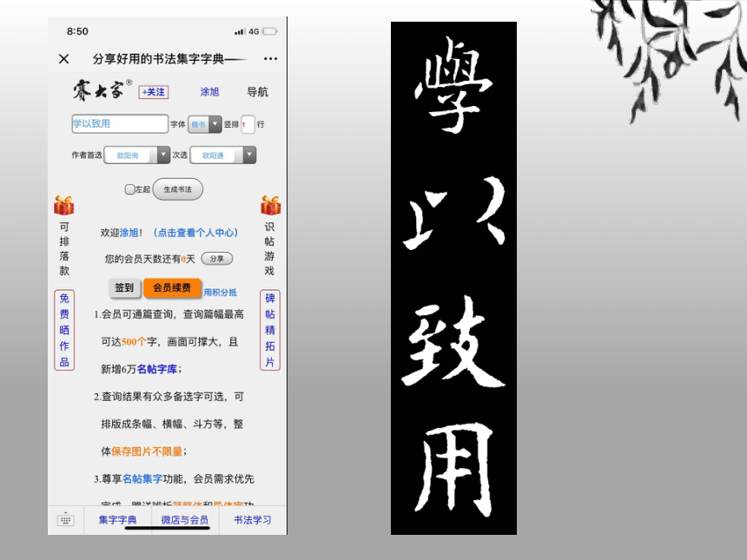Close the calligraphy dictionary web page
The width and height of the screenshot is (747, 560).
tap(63, 58)
